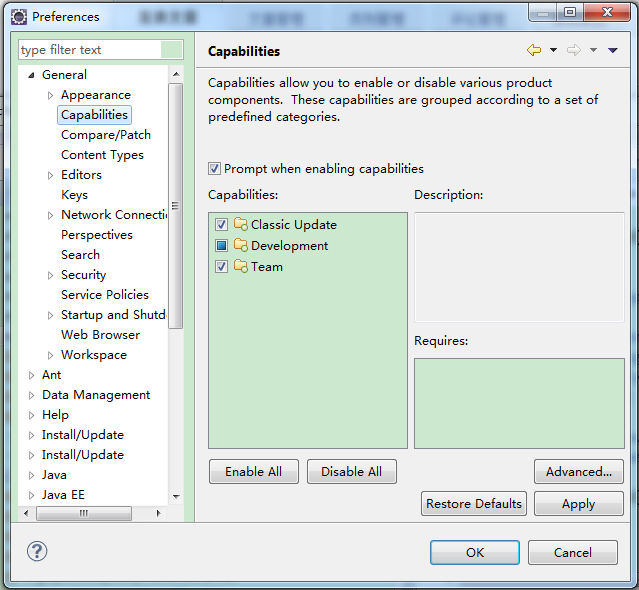Open Perspectives preferences page

click(97, 235)
